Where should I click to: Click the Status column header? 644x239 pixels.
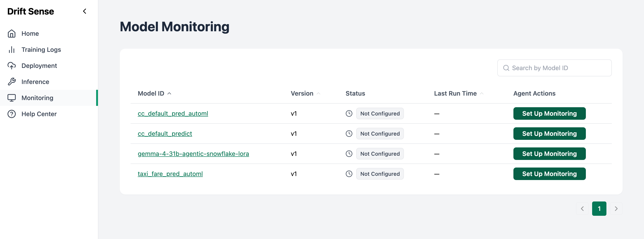(x=355, y=93)
